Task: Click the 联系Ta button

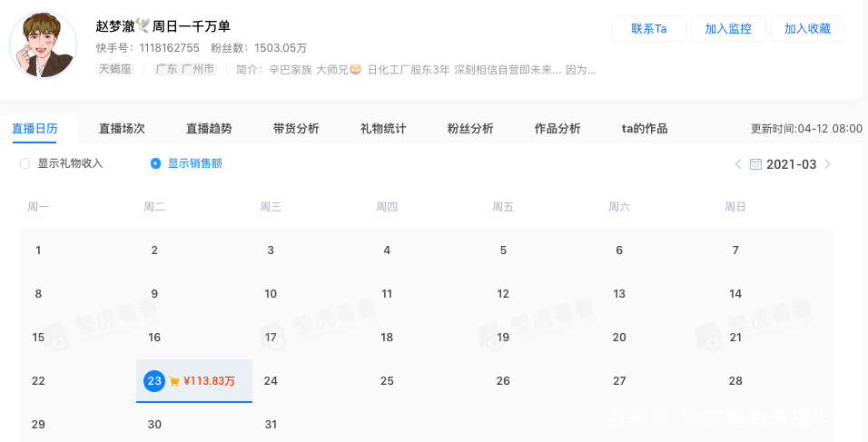Action: (x=649, y=29)
